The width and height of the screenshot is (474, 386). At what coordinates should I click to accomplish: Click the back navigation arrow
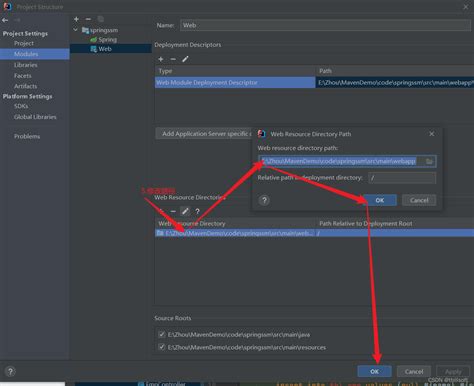[x=5, y=20]
